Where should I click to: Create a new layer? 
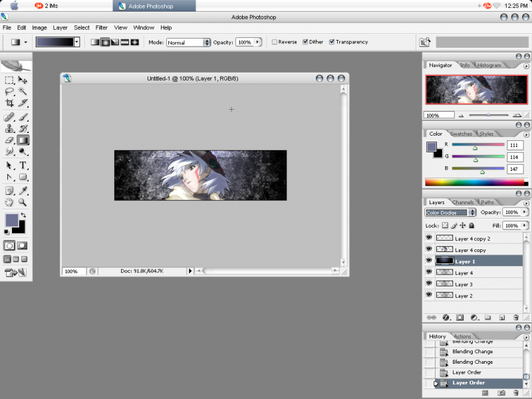502,318
